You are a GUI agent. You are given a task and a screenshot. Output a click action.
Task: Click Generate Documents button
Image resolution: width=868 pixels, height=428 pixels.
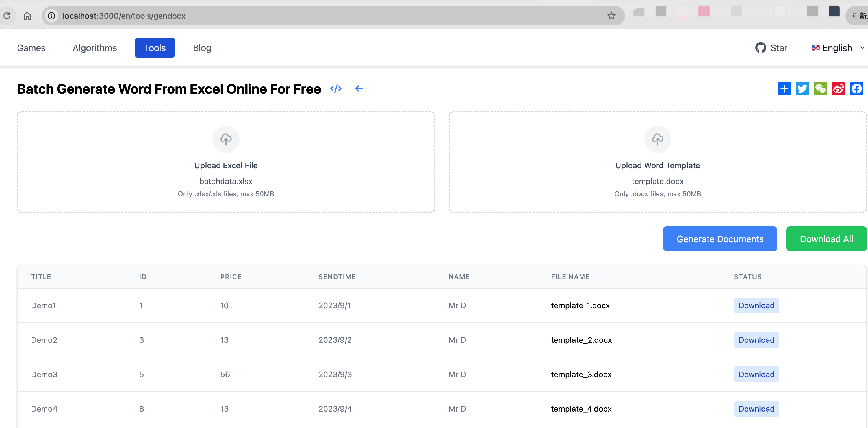click(721, 238)
